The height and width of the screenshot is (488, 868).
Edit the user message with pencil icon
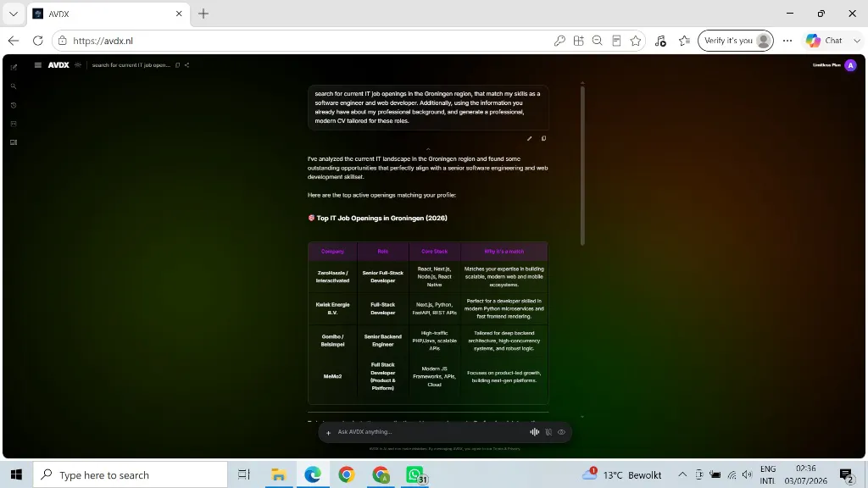(529, 138)
